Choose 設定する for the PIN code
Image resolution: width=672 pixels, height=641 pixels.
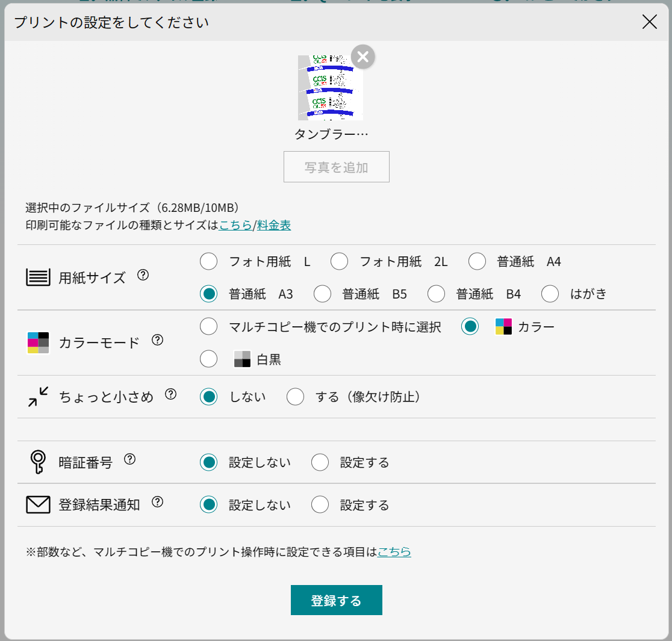coord(320,462)
